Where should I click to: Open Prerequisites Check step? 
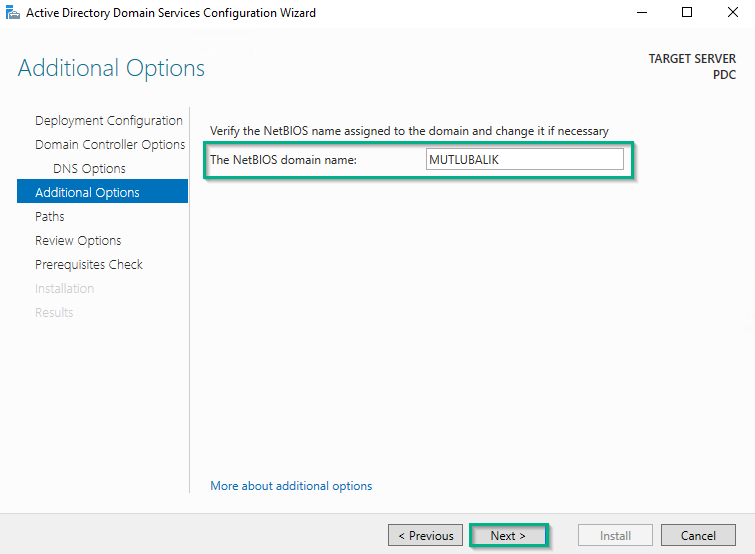(89, 265)
